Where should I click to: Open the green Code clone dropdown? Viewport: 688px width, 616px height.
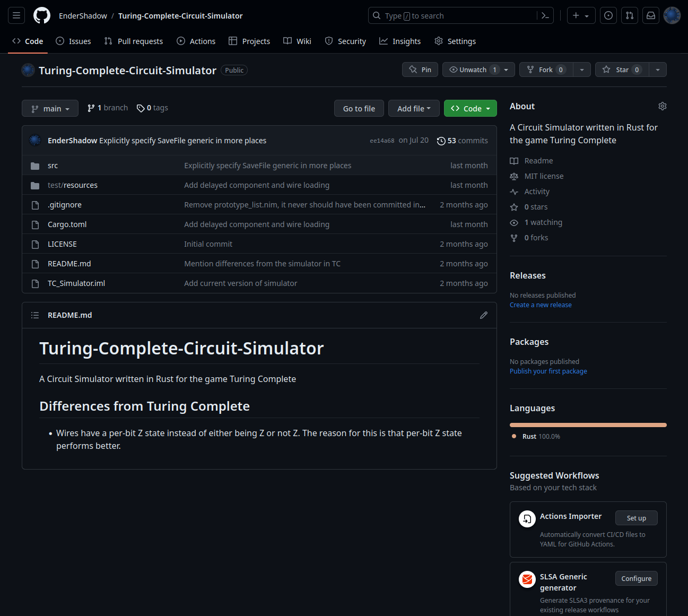pyautogui.click(x=471, y=108)
